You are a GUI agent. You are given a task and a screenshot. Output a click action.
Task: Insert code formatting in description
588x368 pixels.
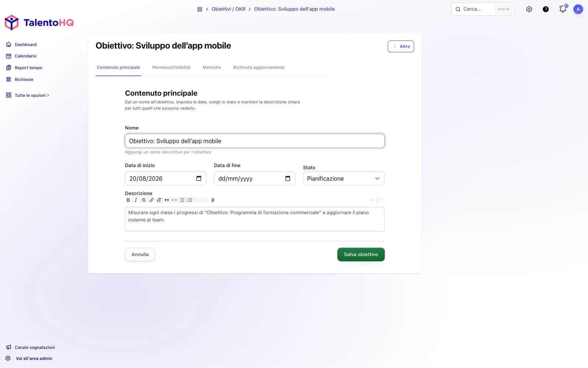click(175, 200)
